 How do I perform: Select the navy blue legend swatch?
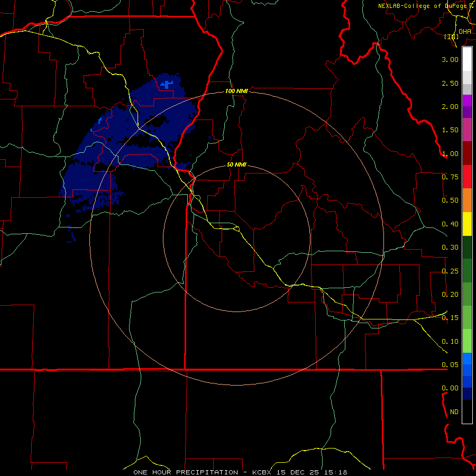pos(467,393)
